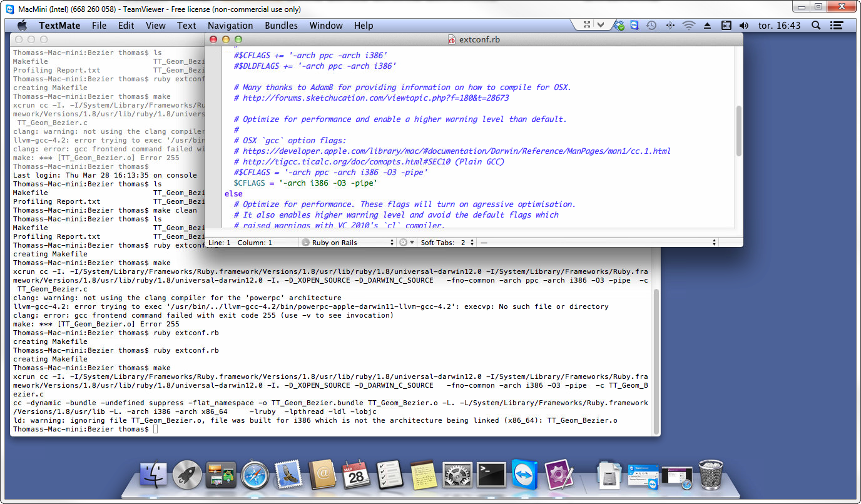Open TextMate application menu
The width and height of the screenshot is (861, 504).
tap(59, 26)
